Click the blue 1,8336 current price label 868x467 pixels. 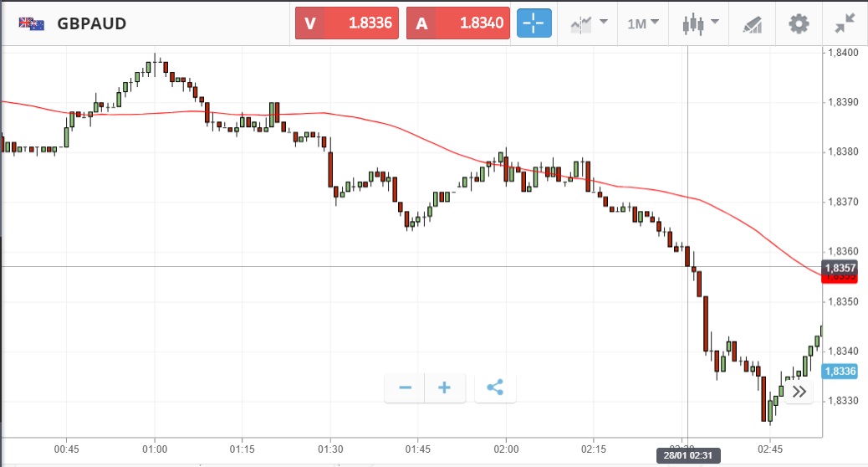[x=840, y=372]
